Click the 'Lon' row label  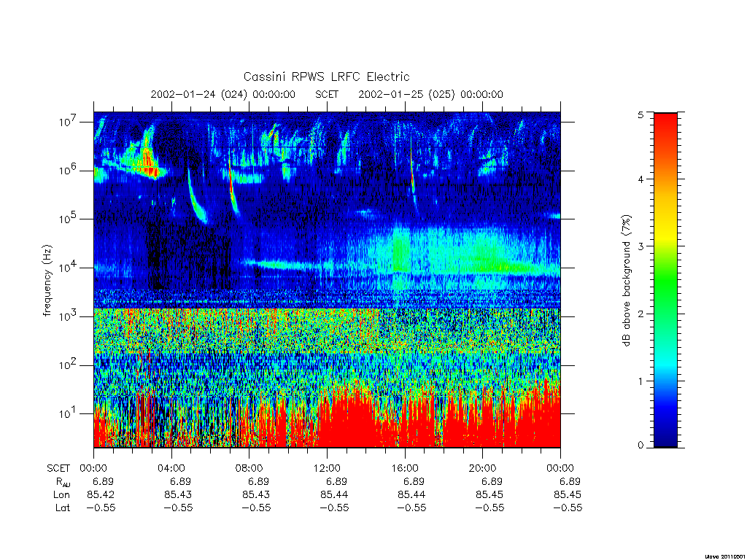(61, 495)
